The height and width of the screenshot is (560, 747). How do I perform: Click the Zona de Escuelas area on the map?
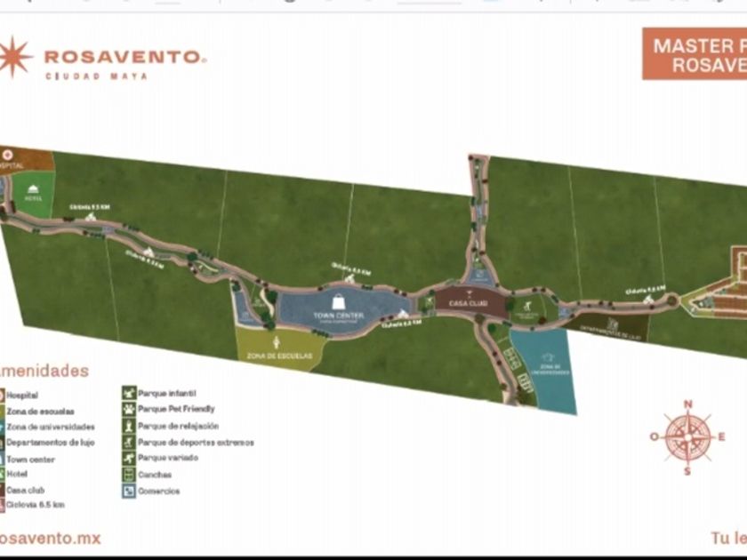click(277, 348)
